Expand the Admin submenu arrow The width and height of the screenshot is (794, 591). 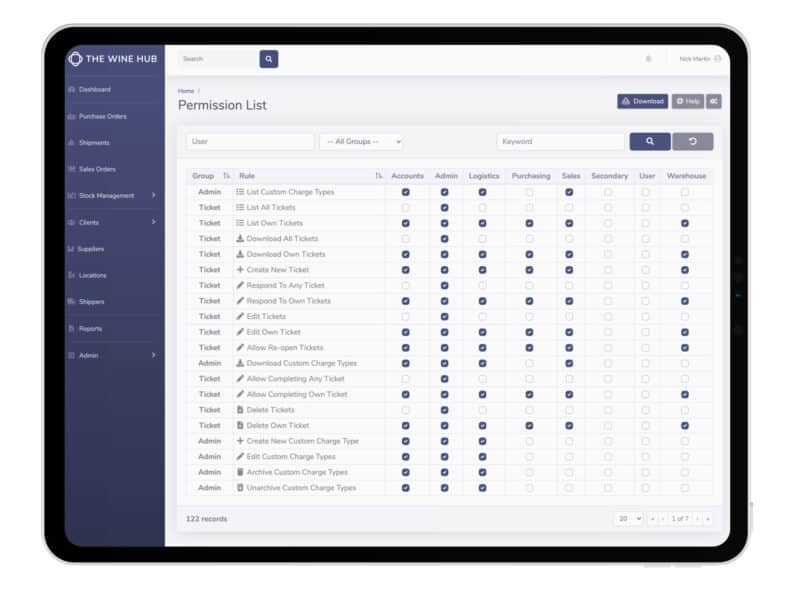pyautogui.click(x=153, y=355)
